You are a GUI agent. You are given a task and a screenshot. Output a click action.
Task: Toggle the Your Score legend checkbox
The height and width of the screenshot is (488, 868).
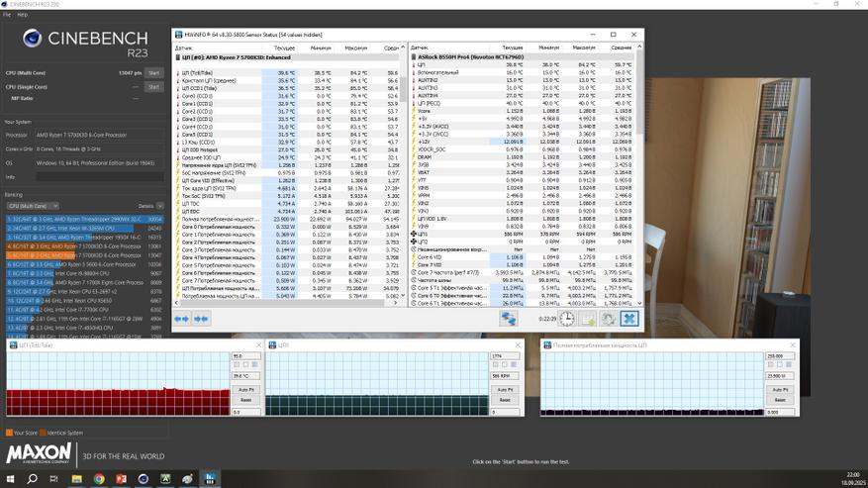coord(9,433)
